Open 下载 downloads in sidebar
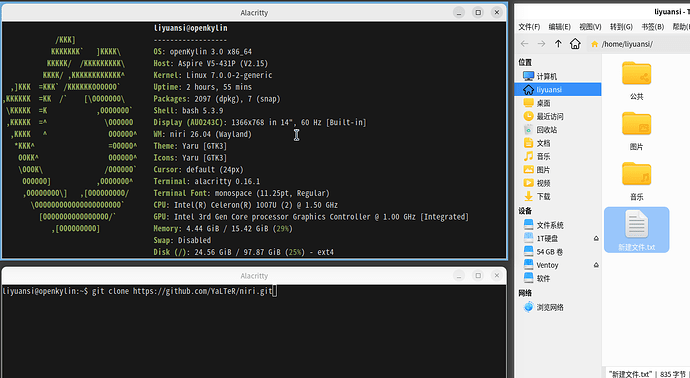The width and height of the screenshot is (690, 378). 558,196
